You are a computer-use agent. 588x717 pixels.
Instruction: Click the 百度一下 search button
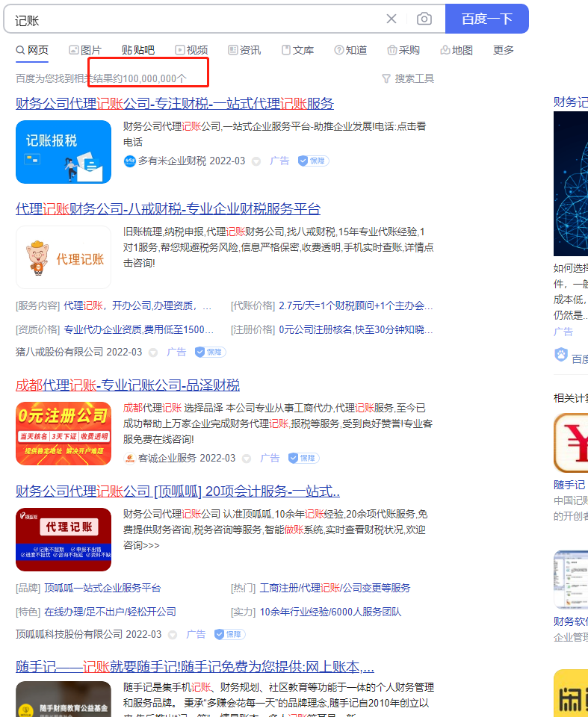pos(487,19)
